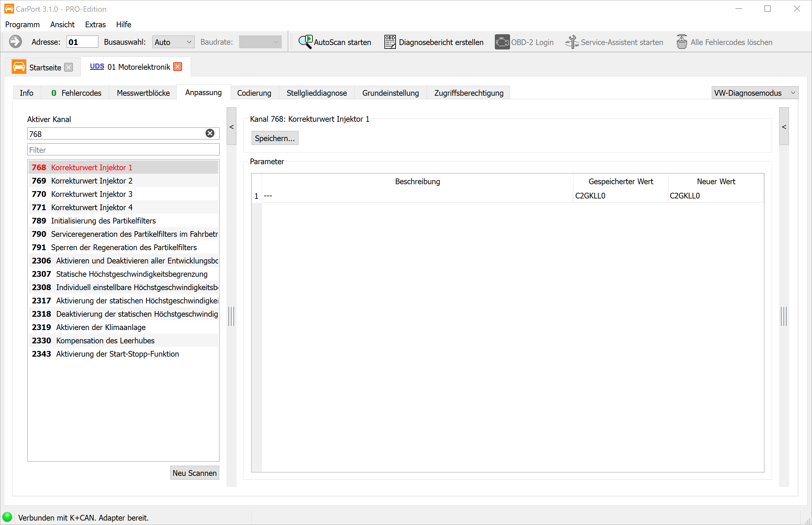Open the Hilfe menu
Image resolution: width=812 pixels, height=525 pixels.
pos(123,24)
